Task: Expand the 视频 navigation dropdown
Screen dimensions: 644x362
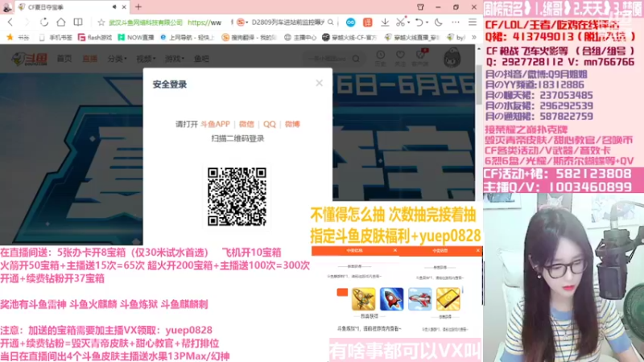Action: point(146,59)
